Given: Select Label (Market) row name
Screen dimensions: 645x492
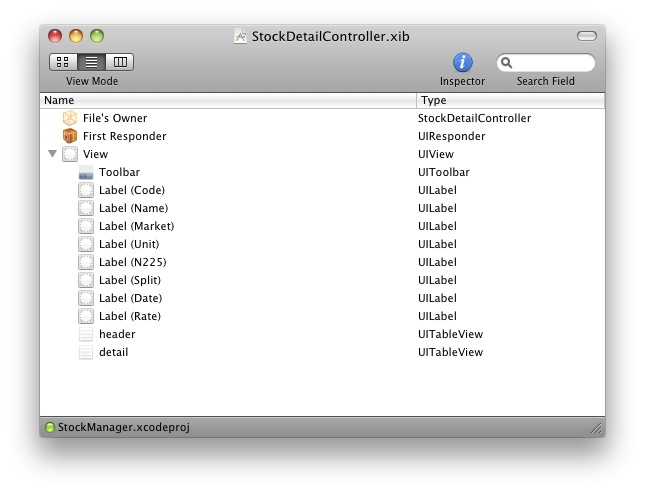Looking at the screenshot, I should pyautogui.click(x=137, y=226).
